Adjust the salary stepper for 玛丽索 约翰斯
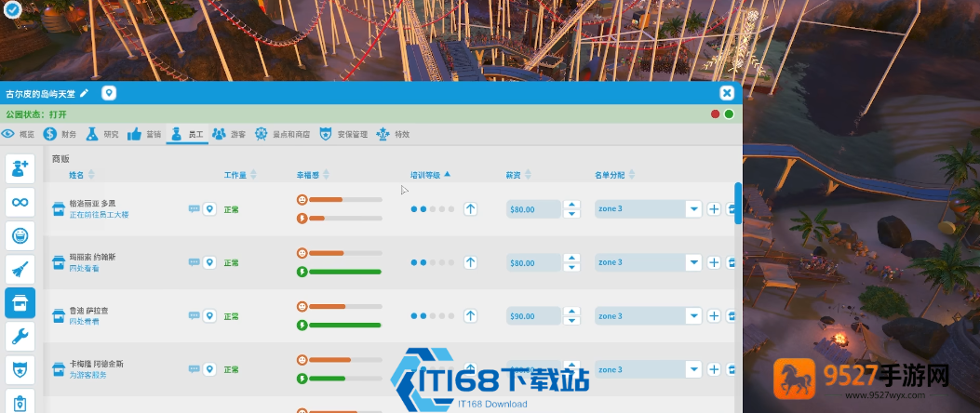The width and height of the screenshot is (980, 413). [571, 262]
